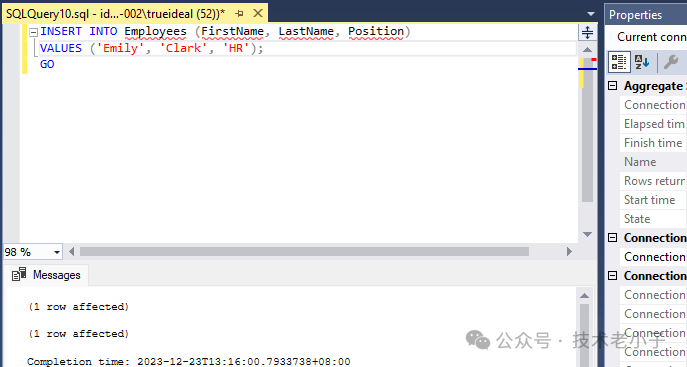Collapse the Aggregate Status section
This screenshot has height=367, width=687.
(613, 86)
